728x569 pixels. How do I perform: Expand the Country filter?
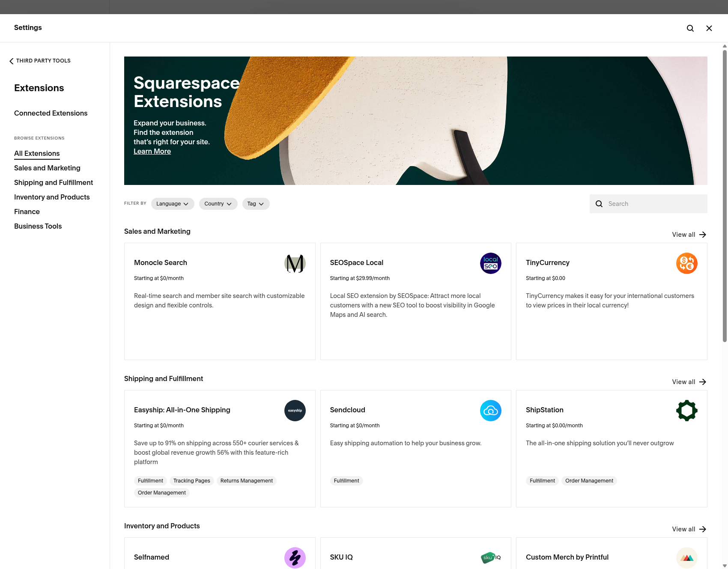coord(218,204)
